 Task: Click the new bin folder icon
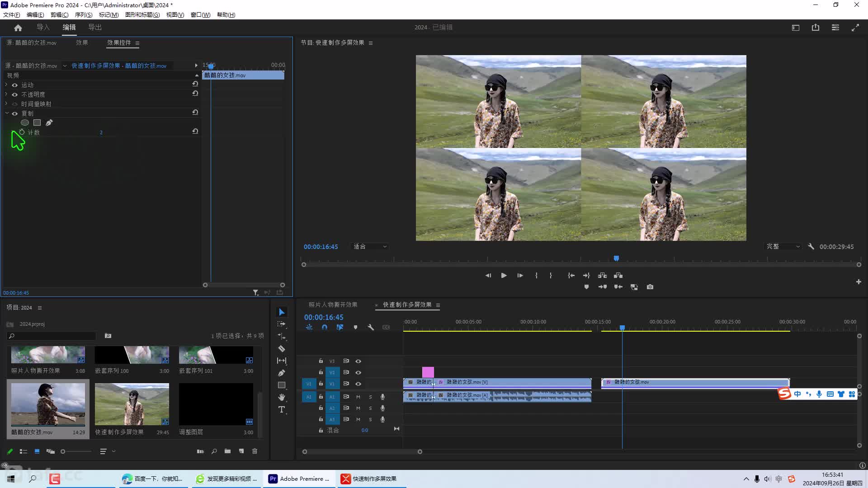[x=227, y=451]
